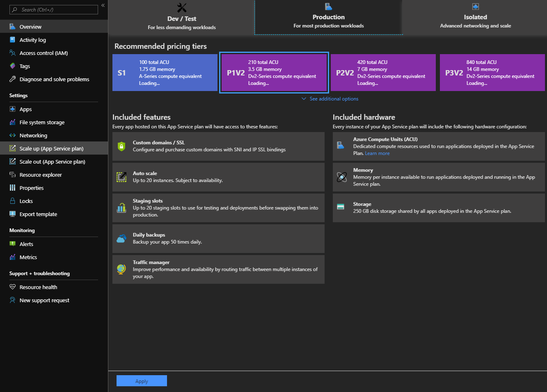This screenshot has height=392, width=547.
Task: Click the Traffic manager globe icon
Action: pos(121,269)
